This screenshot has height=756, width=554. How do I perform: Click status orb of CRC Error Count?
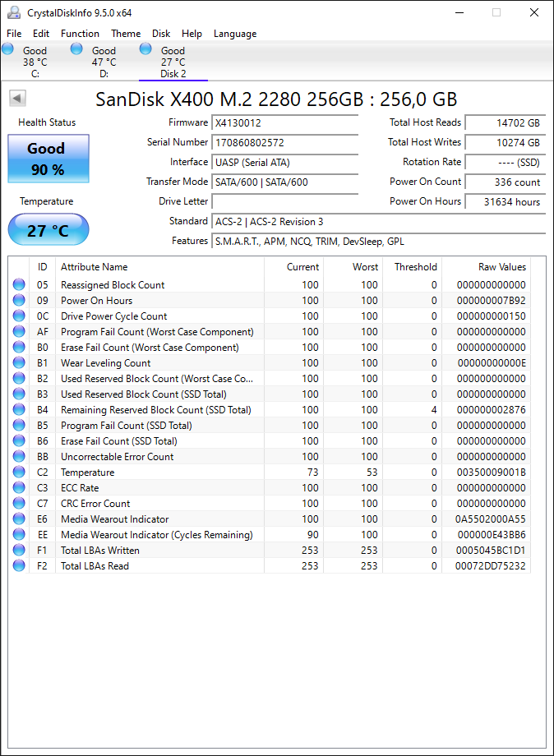pos(19,503)
